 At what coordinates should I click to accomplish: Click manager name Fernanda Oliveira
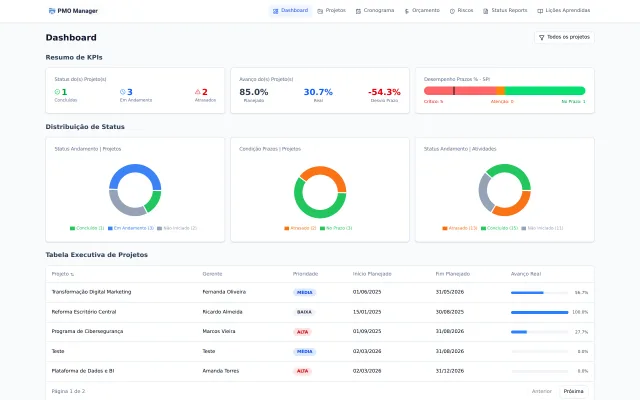pyautogui.click(x=224, y=292)
